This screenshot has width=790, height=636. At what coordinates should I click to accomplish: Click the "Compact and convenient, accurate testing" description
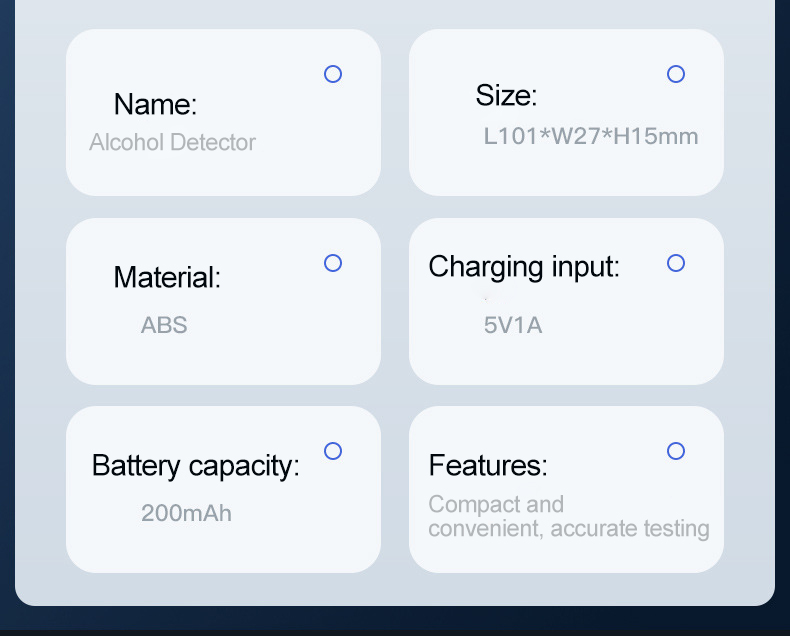pyautogui.click(x=568, y=517)
